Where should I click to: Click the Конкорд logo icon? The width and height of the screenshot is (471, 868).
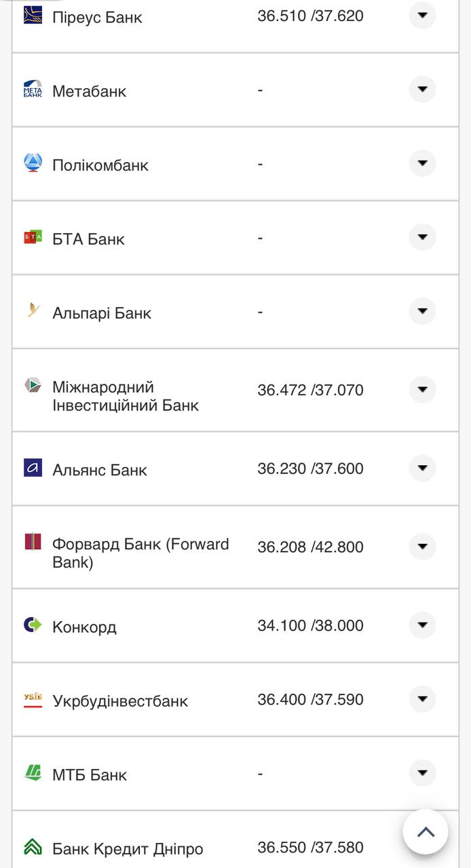coord(33,625)
